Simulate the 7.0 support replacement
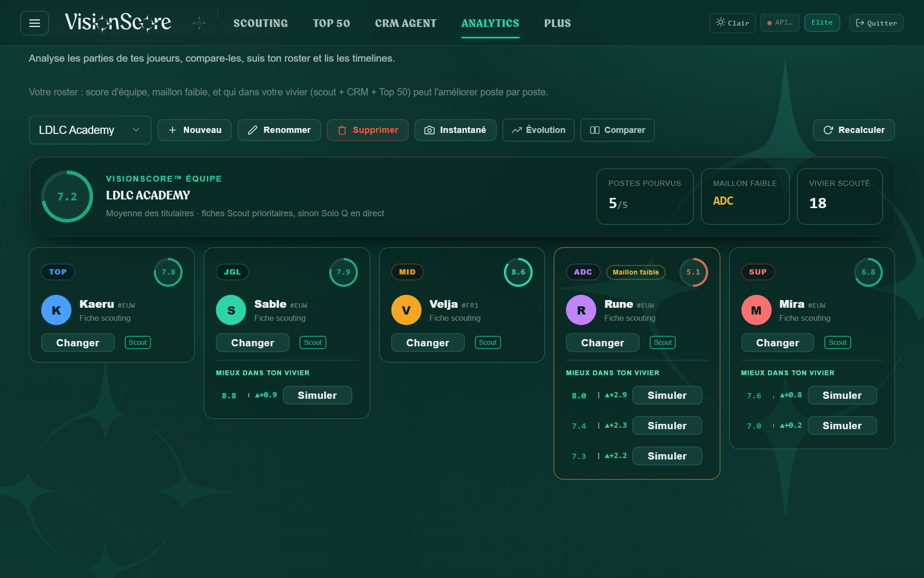The image size is (924, 578). (x=842, y=426)
